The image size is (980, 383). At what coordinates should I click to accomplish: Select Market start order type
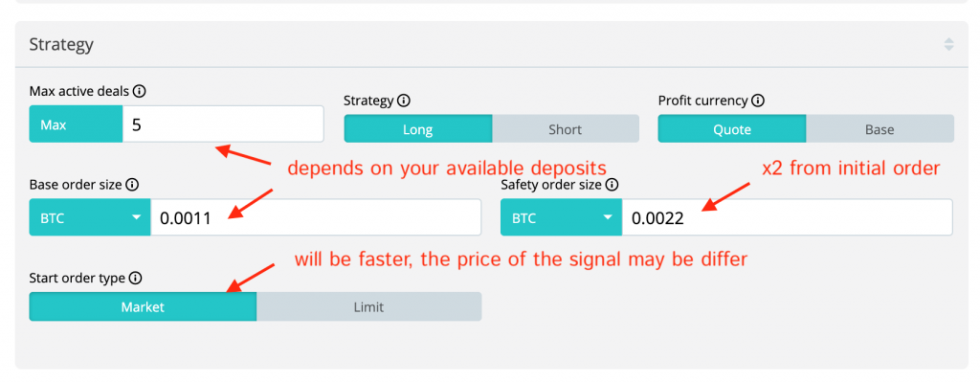(143, 307)
